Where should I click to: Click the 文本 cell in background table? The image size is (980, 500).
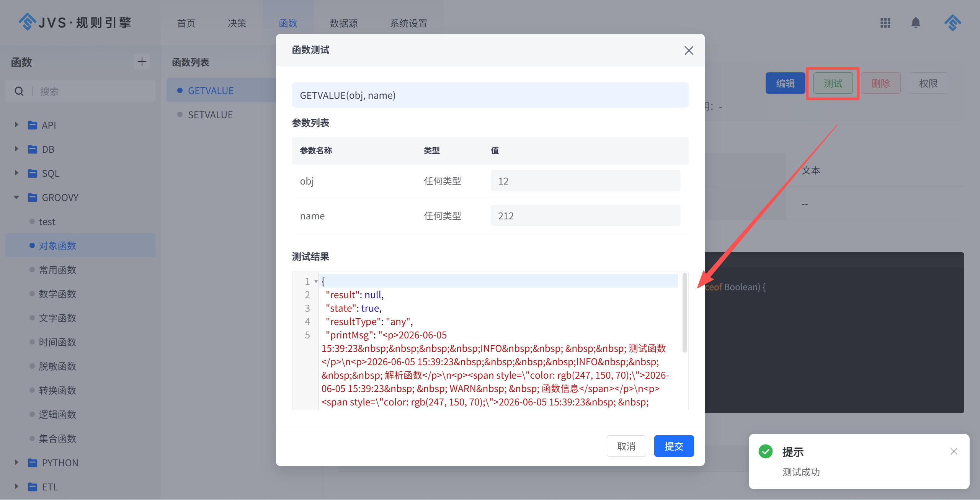tap(811, 170)
